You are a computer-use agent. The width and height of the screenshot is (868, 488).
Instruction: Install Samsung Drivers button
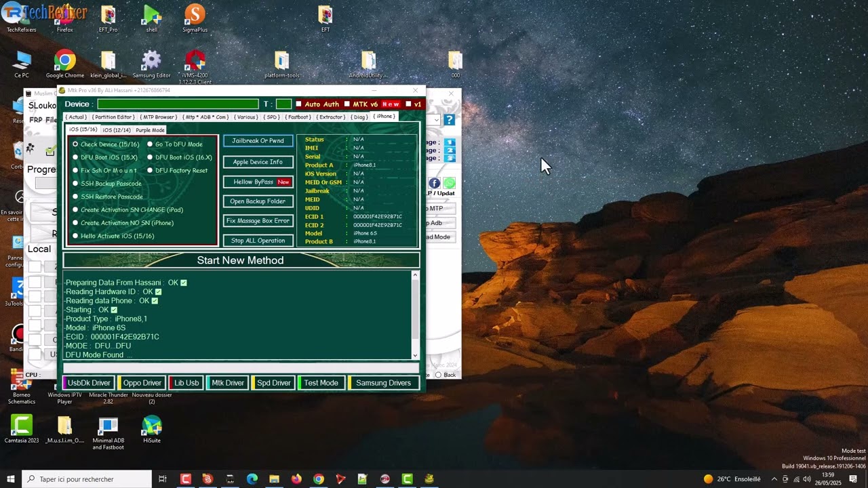click(x=384, y=383)
